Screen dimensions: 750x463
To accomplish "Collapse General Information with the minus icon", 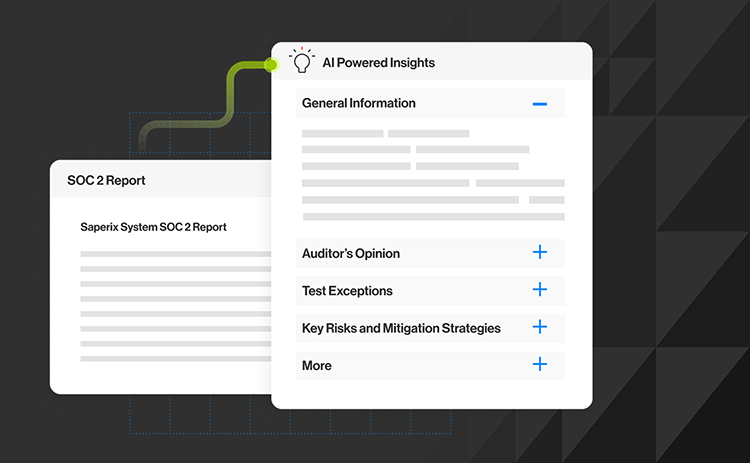I will click(539, 103).
